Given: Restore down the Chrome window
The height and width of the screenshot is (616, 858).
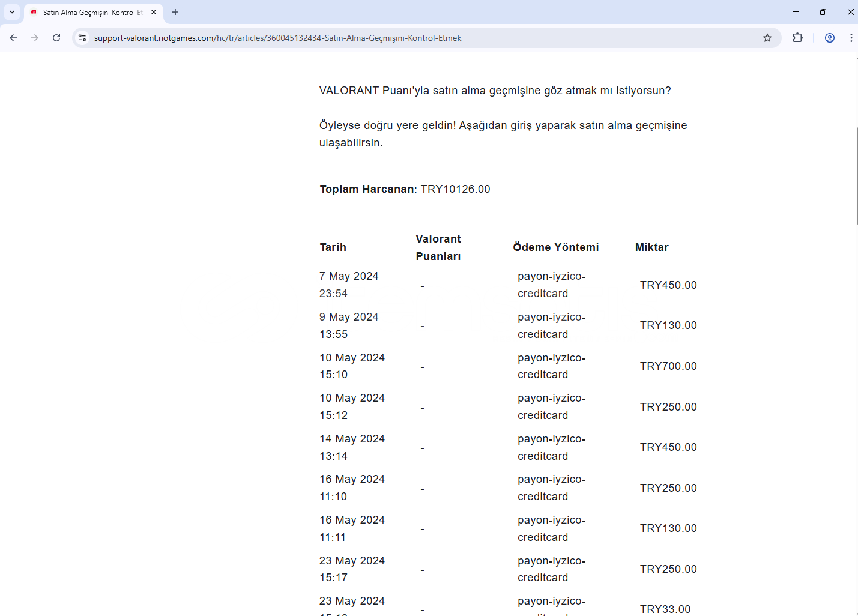Looking at the screenshot, I should [x=823, y=12].
